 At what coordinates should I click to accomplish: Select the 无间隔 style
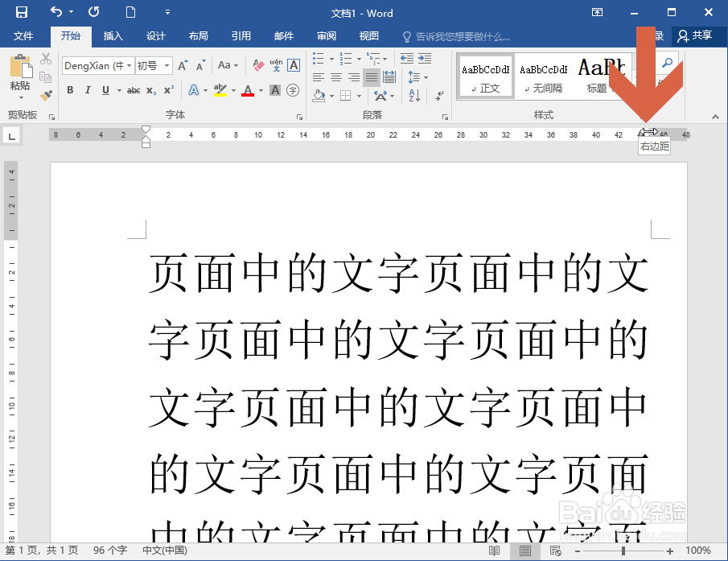544,76
